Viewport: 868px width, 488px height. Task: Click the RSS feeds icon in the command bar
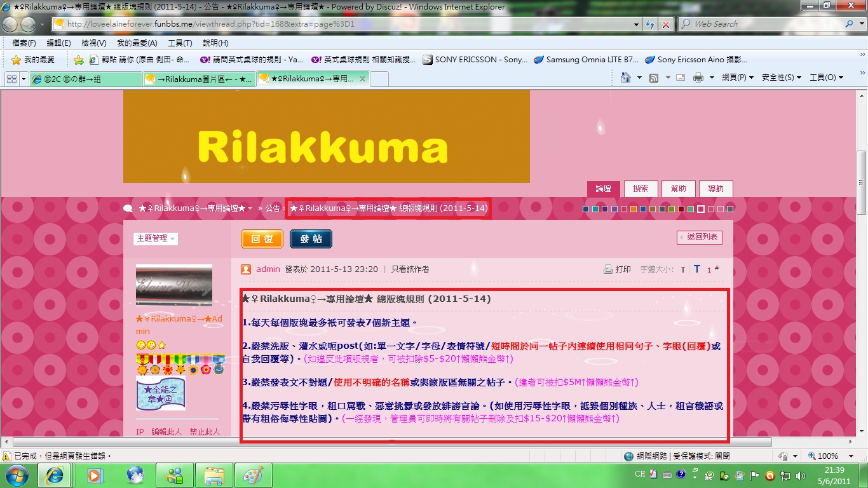point(654,78)
